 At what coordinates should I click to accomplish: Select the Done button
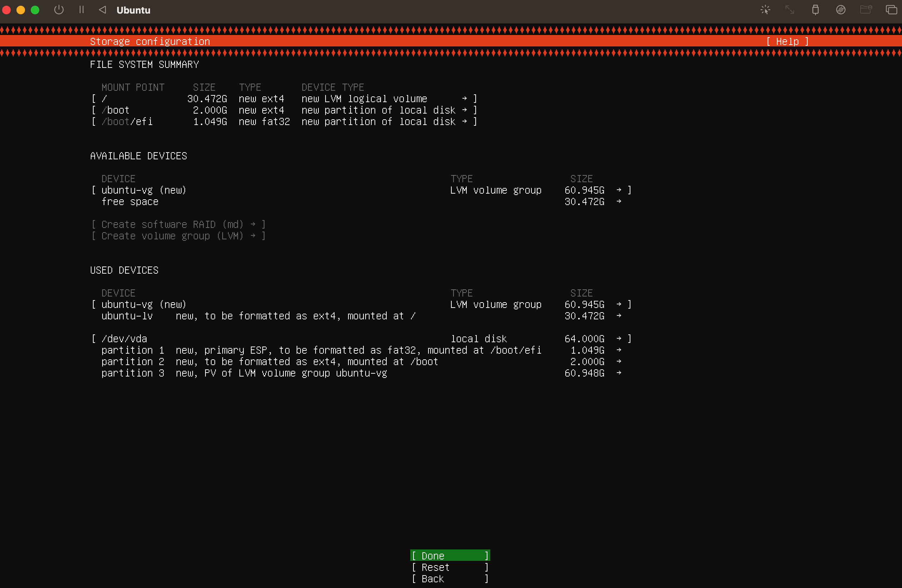click(x=450, y=555)
